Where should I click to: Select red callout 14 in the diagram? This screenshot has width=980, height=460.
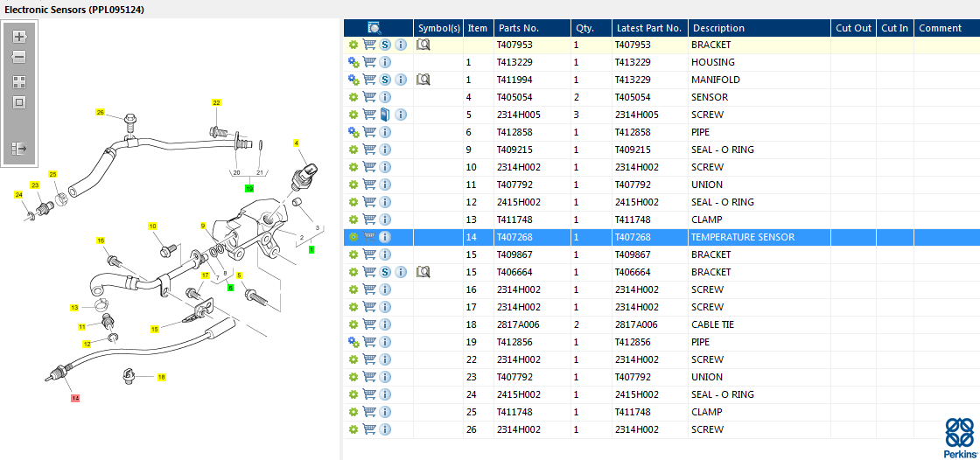(75, 398)
